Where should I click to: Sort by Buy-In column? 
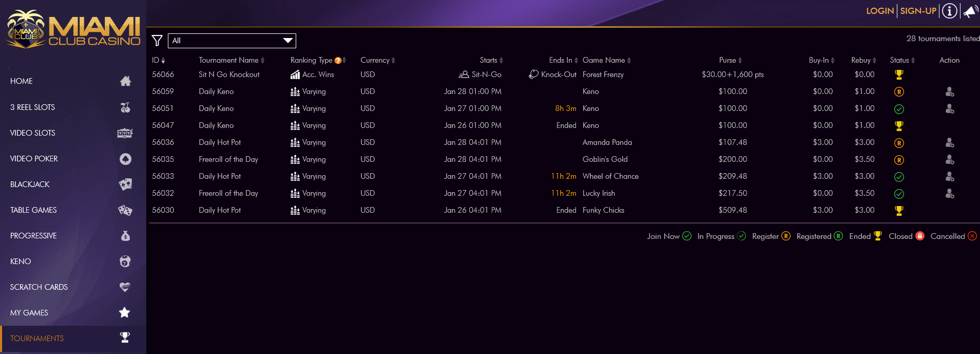pyautogui.click(x=822, y=60)
